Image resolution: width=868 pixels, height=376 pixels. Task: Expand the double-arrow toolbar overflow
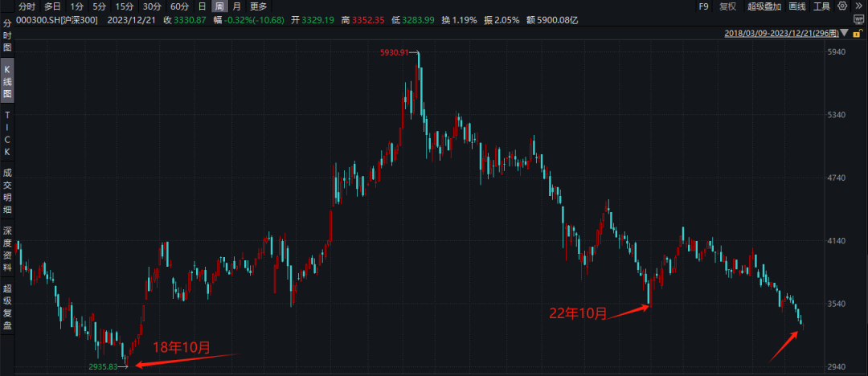858,6
